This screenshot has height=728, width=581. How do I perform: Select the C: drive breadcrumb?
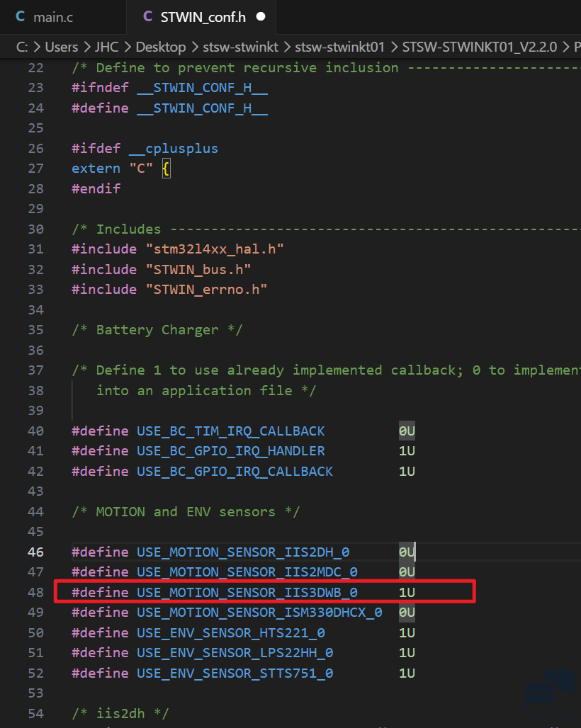coord(21,47)
